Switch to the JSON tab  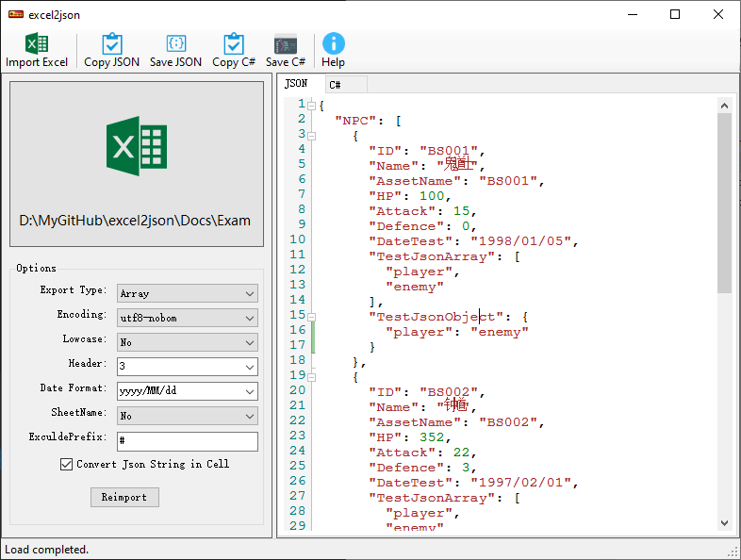296,84
